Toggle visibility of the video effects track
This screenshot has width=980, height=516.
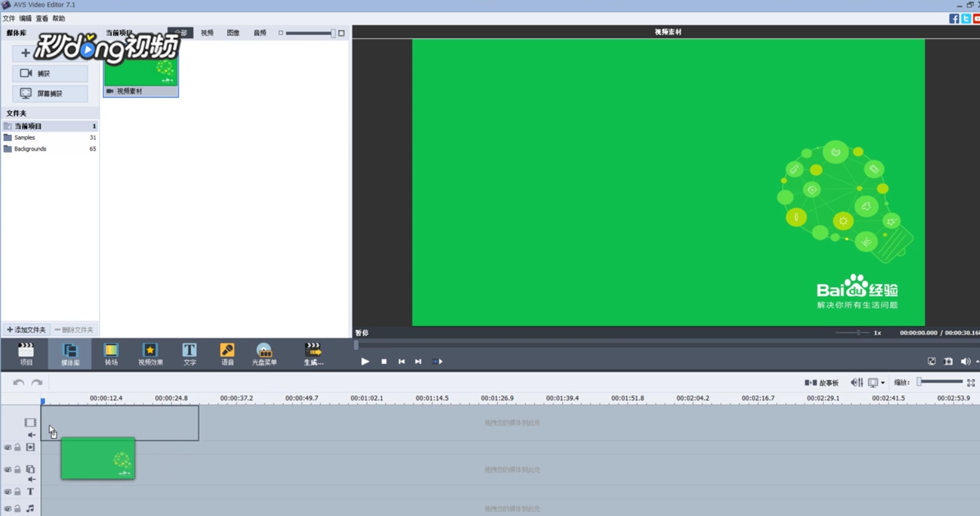tap(7, 447)
